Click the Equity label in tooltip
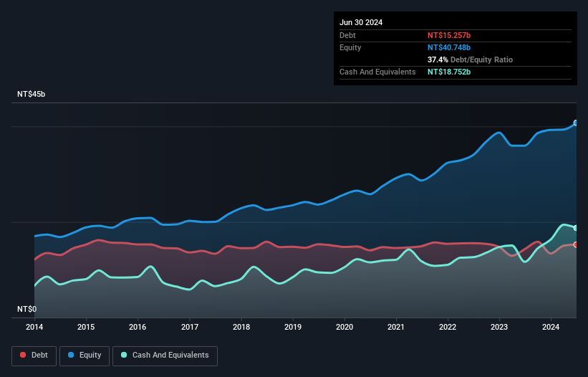Viewport: 588px width, 377px height. click(x=350, y=47)
